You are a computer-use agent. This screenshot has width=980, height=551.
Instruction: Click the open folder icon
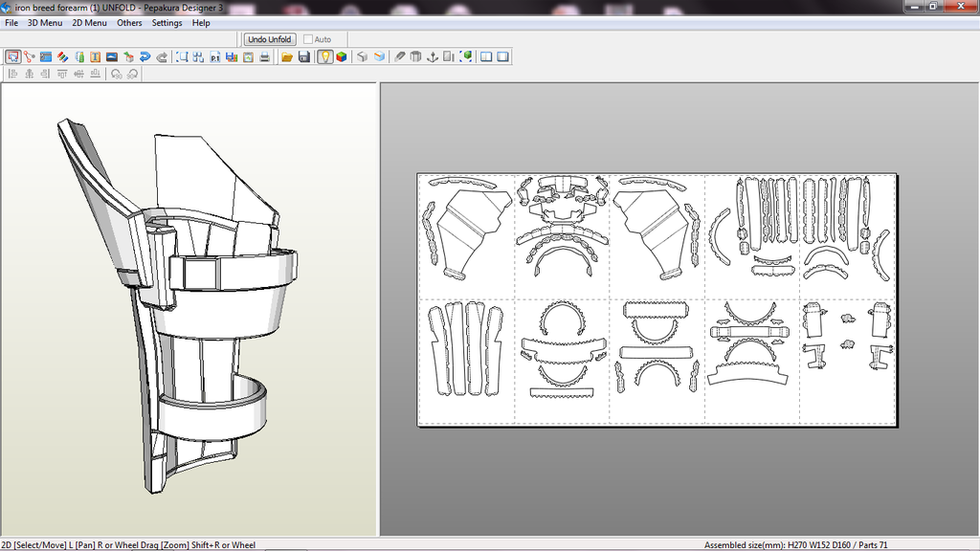[x=286, y=57]
